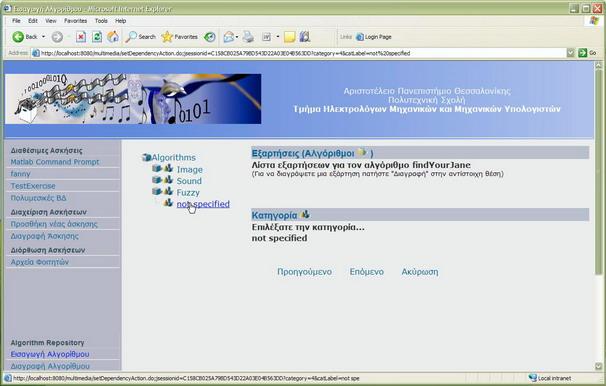Click the Ακύρωση link
Screen dimensions: 606x386
tap(420, 272)
